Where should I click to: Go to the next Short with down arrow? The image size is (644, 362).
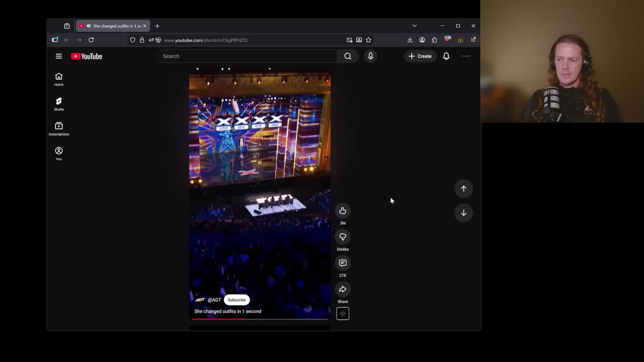point(463,213)
